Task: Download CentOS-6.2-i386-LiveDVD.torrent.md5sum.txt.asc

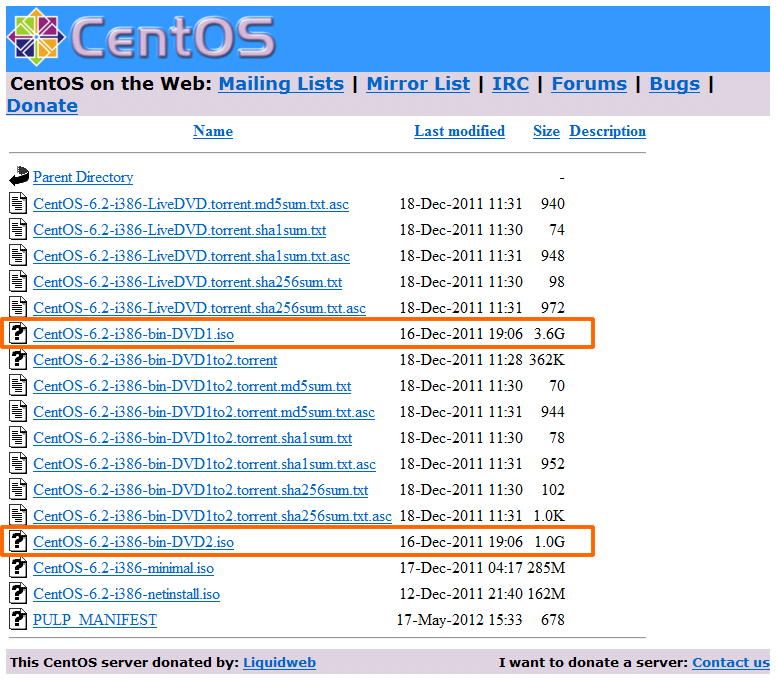Action: (191, 204)
